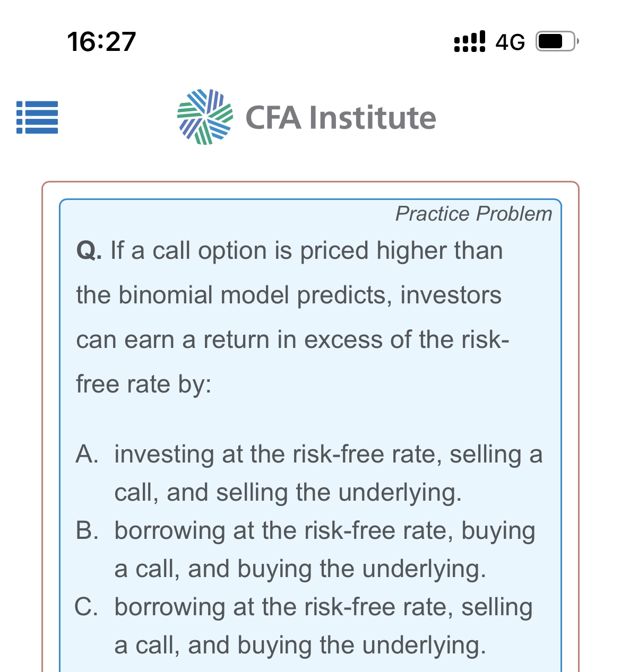Click the letter B option marker

87,531
